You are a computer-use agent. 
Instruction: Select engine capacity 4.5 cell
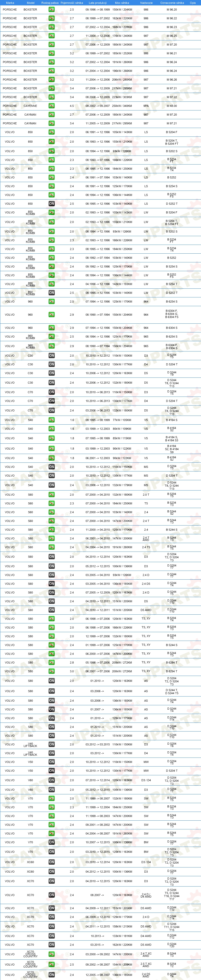click(72, 106)
